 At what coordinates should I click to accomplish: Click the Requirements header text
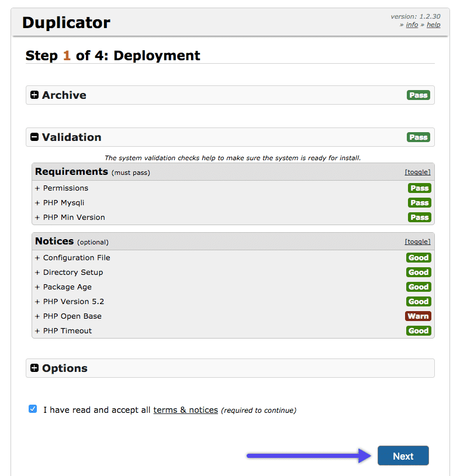tap(72, 172)
